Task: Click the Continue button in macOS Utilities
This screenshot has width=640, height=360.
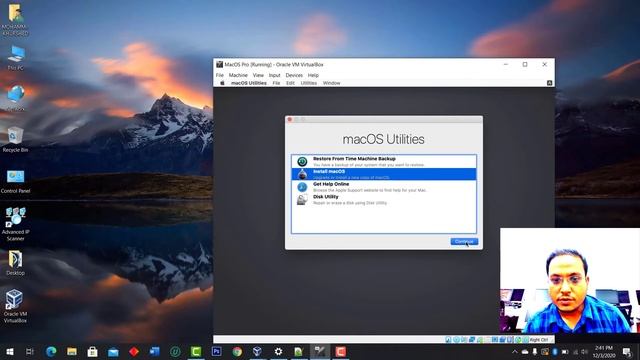Action: click(464, 242)
